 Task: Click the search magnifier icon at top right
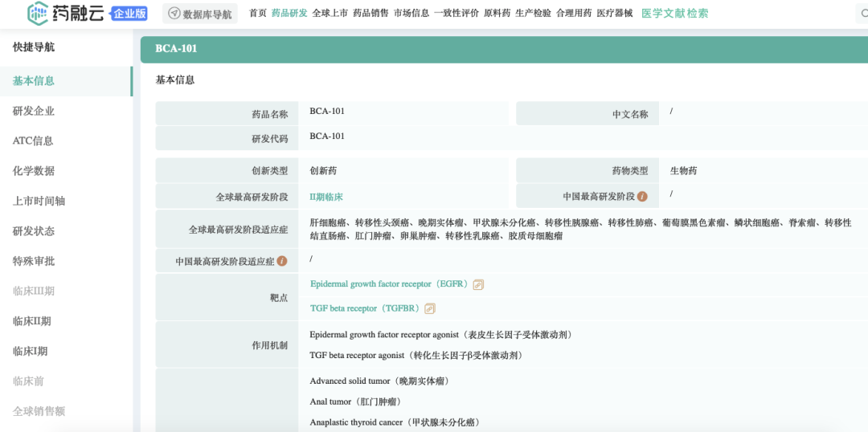tap(865, 14)
